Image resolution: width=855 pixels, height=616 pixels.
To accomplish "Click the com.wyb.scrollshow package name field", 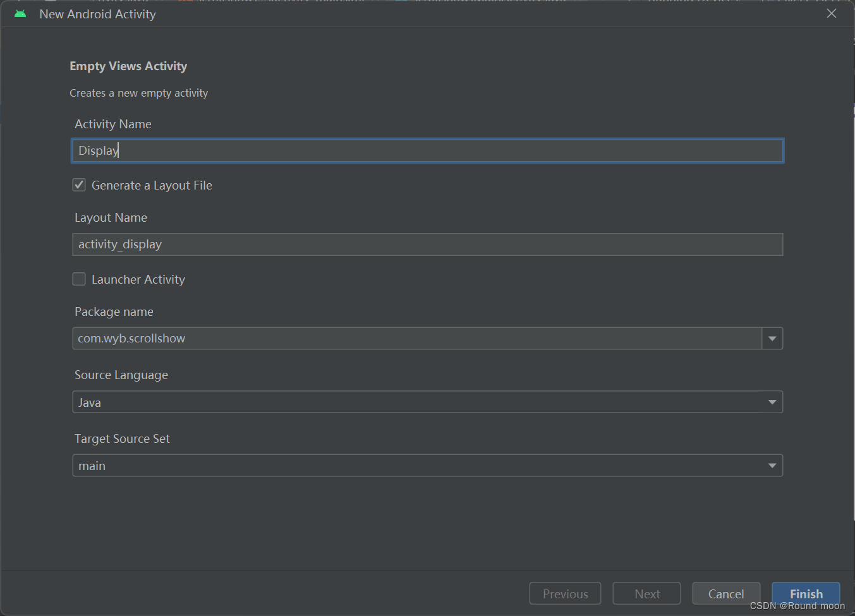I will (417, 339).
